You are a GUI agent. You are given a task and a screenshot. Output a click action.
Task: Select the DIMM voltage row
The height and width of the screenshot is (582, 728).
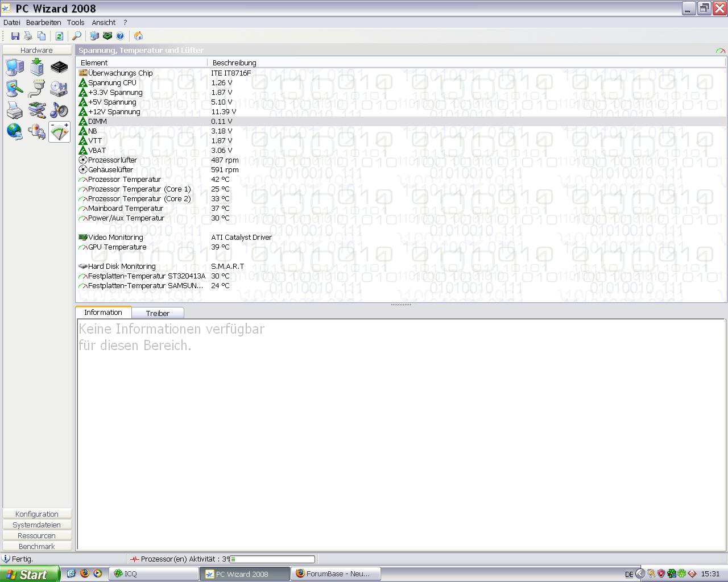(x=402, y=121)
